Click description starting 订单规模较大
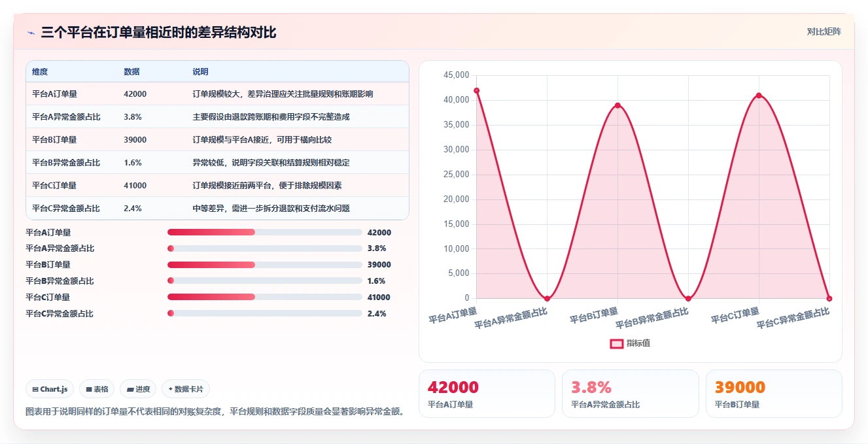The image size is (868, 444). click(283, 94)
